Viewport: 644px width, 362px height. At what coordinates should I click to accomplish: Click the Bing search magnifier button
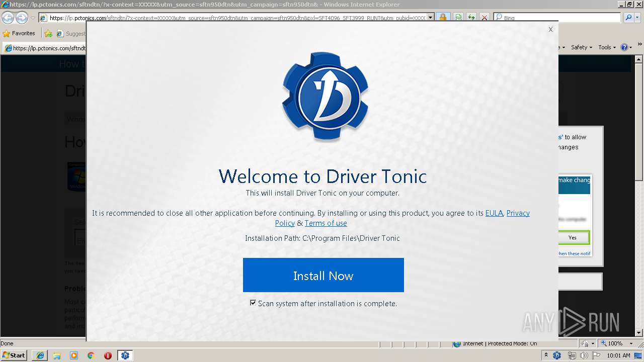pyautogui.click(x=628, y=18)
